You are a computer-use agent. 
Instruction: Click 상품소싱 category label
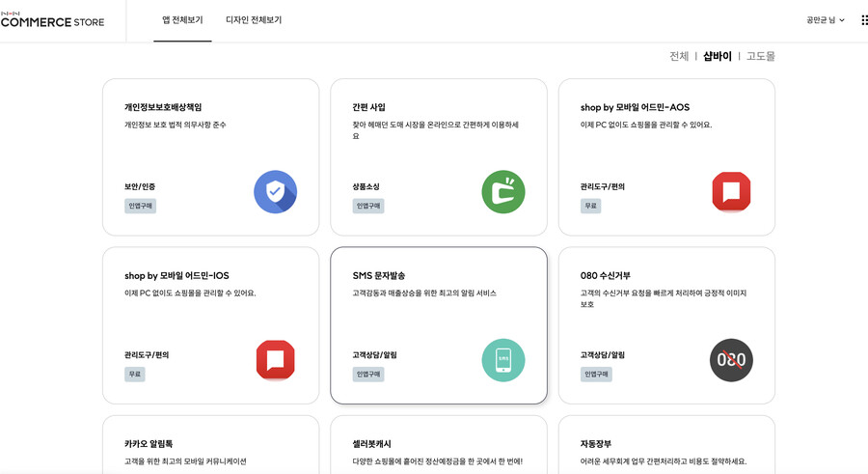point(366,187)
